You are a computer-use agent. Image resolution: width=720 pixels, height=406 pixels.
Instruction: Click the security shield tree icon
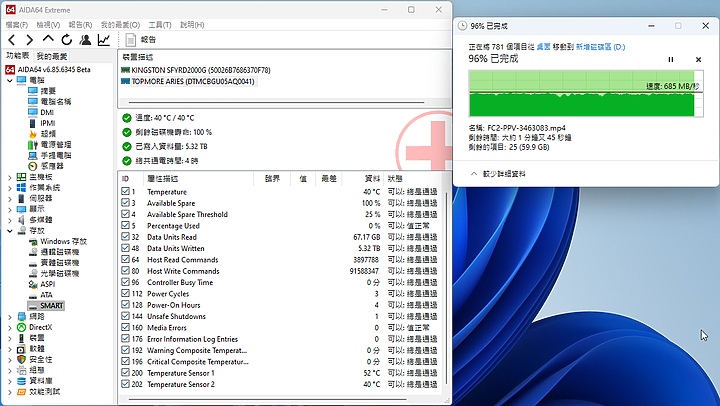(21, 359)
